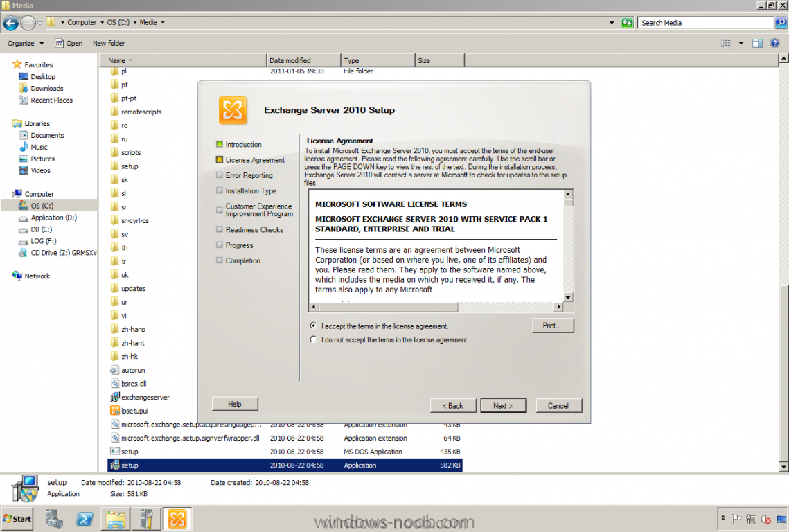The height and width of the screenshot is (532, 789).
Task: Click the license text horizontal scrollbar thumb
Action: point(387,306)
